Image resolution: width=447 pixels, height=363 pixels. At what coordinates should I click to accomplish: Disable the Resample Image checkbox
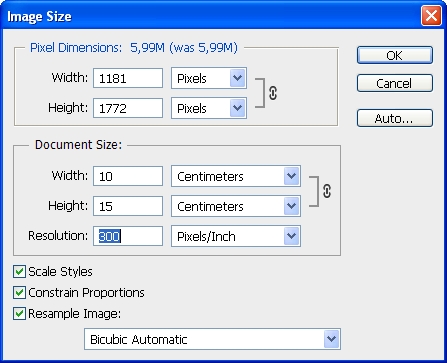(19, 314)
